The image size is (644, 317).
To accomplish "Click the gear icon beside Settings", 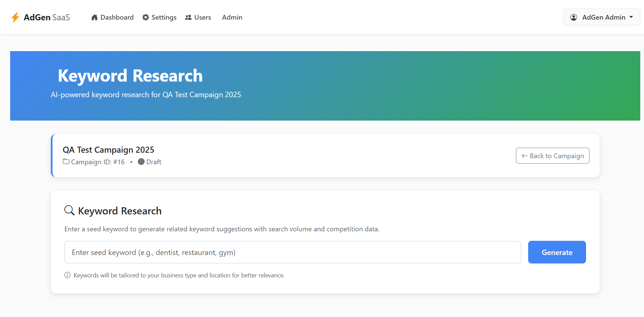I will tap(146, 17).
